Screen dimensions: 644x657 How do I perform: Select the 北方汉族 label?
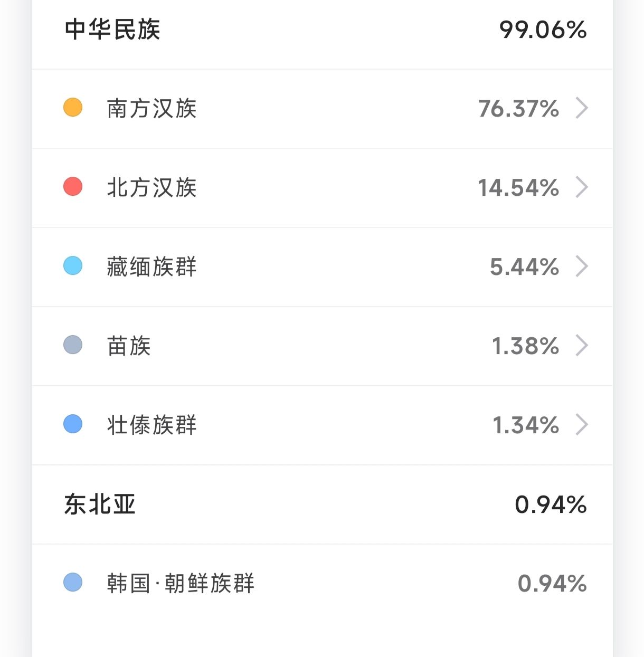[x=151, y=188]
